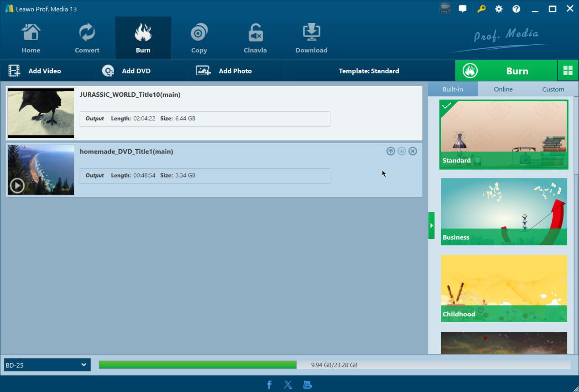The image size is (579, 392).
Task: Click the 3.34 GB size value
Action: click(x=185, y=176)
